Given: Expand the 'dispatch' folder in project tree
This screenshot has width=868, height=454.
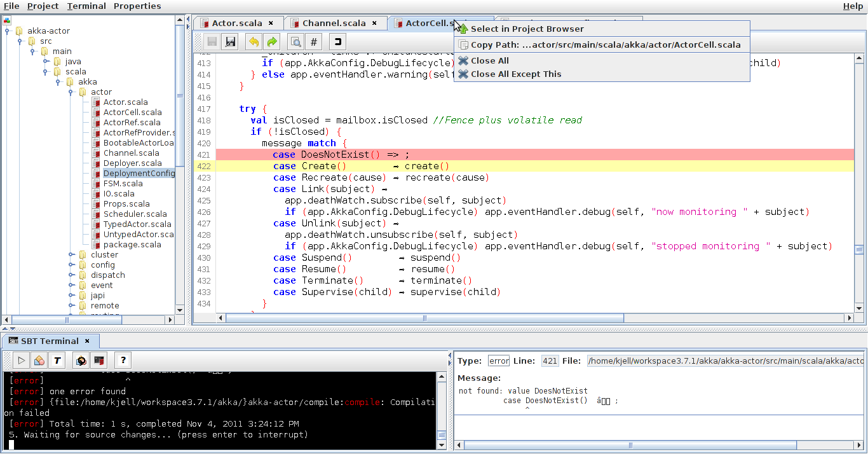Looking at the screenshot, I should 72,275.
